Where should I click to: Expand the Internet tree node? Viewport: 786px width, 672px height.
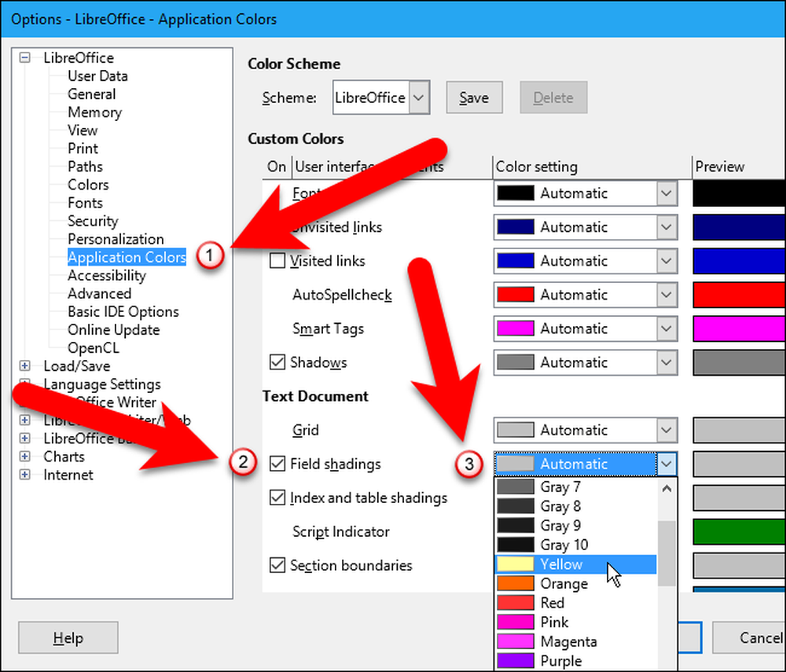pos(24,475)
